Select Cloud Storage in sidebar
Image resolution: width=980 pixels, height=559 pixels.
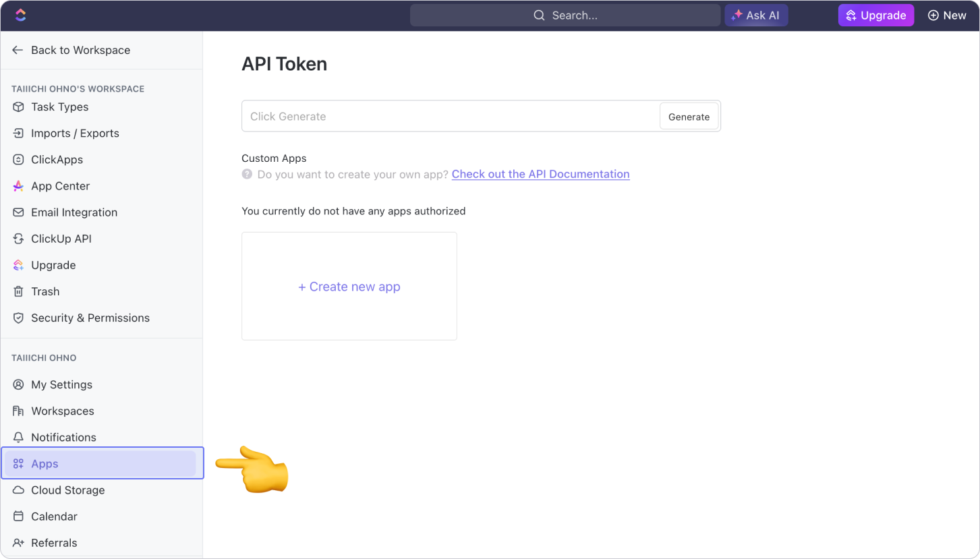(x=67, y=490)
